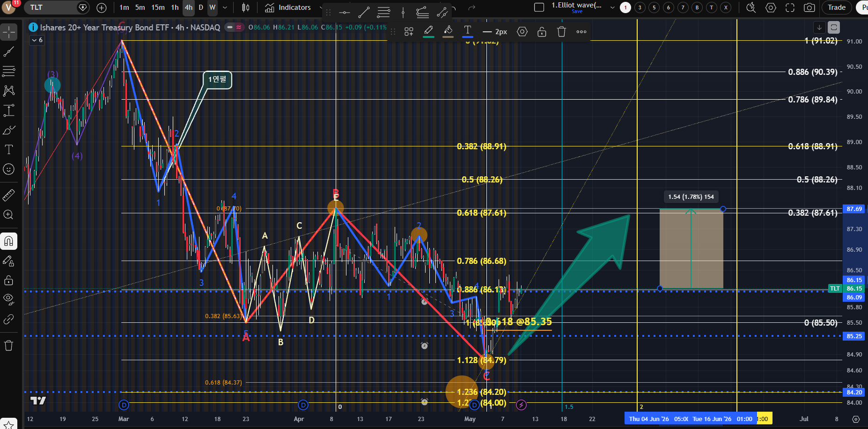Open the Indicators dialog
Viewport: 868px width, 429px height.
click(x=288, y=7)
